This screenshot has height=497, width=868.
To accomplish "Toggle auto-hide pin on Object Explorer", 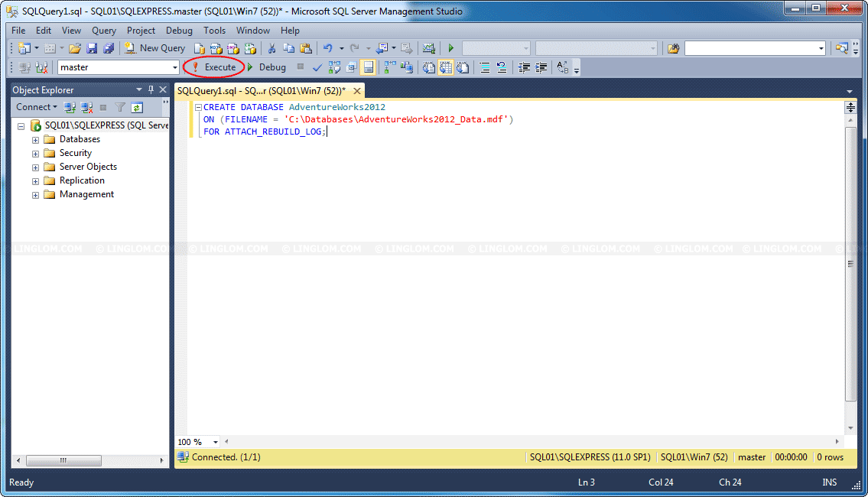I will pos(151,90).
